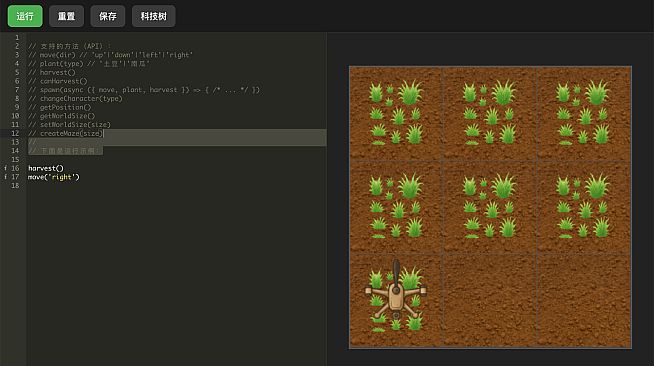Click the comment line '// createMaze(size)'
The image size is (654, 366).
[65, 133]
